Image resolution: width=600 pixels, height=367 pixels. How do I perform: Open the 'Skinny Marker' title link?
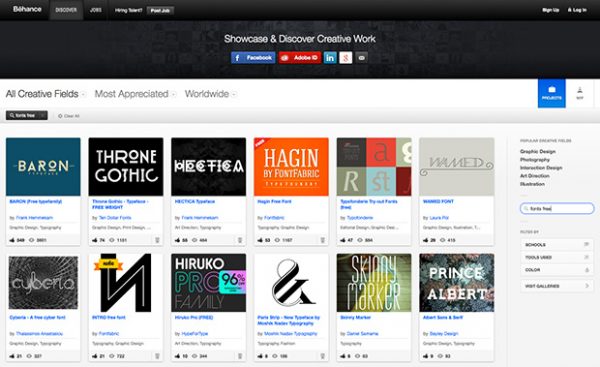coord(355,317)
